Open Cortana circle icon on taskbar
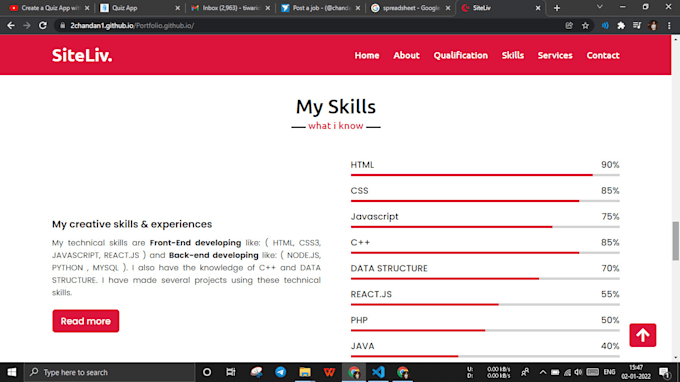The image size is (680, 382). 207,372
